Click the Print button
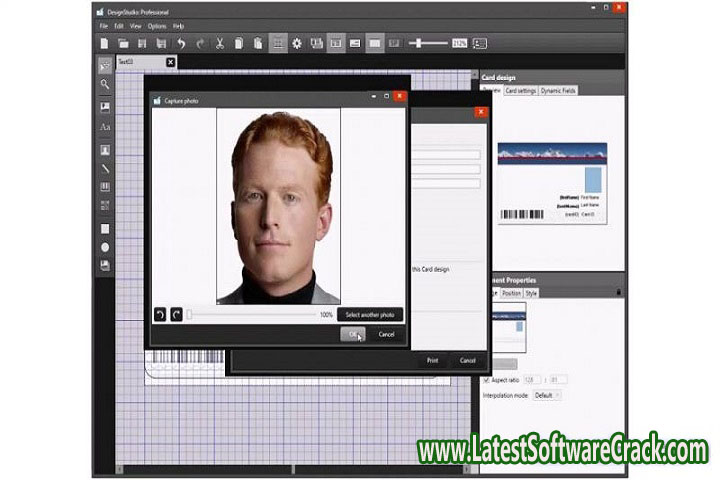720x480 pixels. (432, 360)
